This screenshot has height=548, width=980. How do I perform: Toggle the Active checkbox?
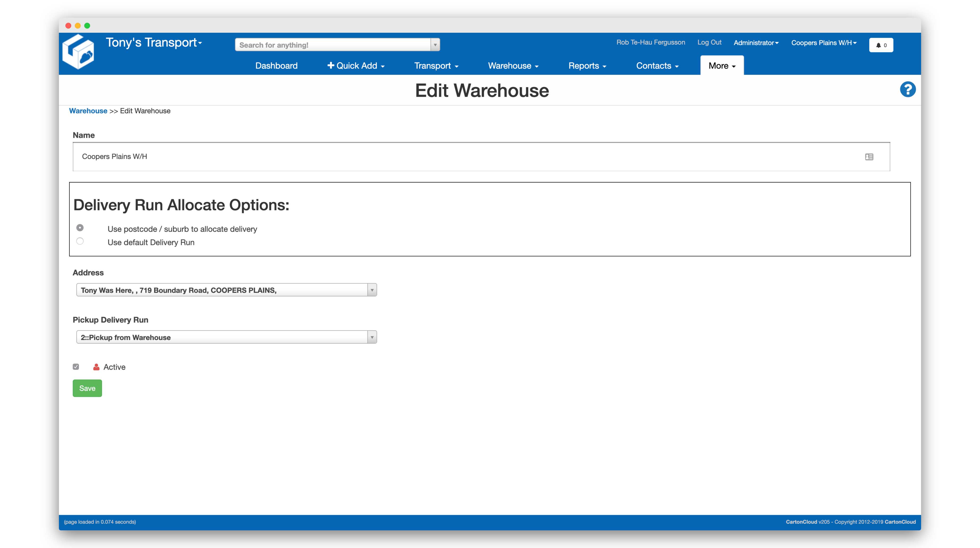(x=76, y=367)
